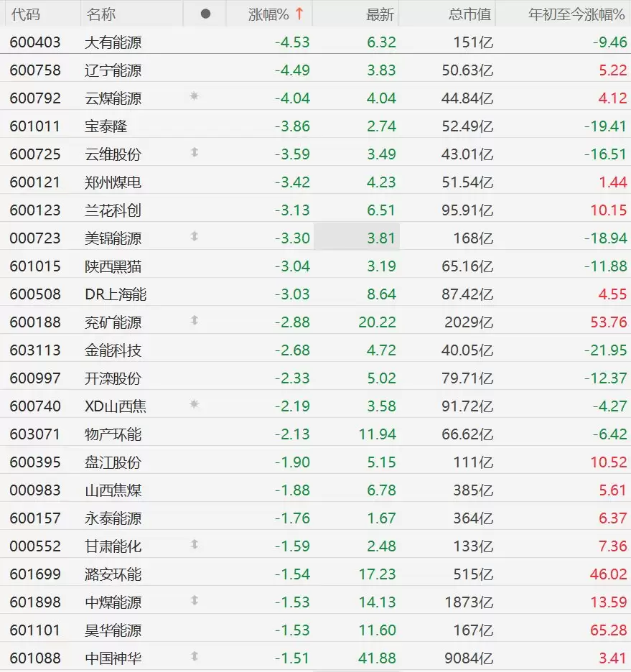
Task: Click change value -3.30
Action: tap(292, 238)
